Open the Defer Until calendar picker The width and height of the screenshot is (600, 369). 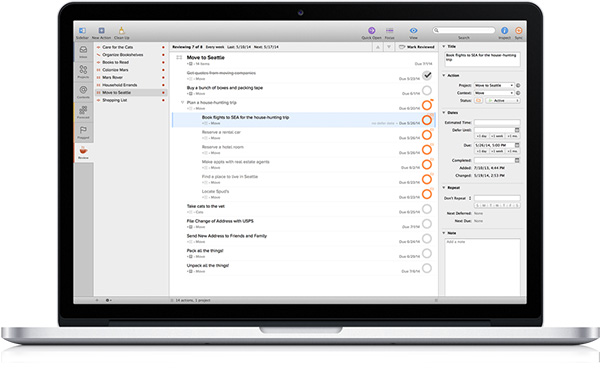pyautogui.click(x=517, y=130)
